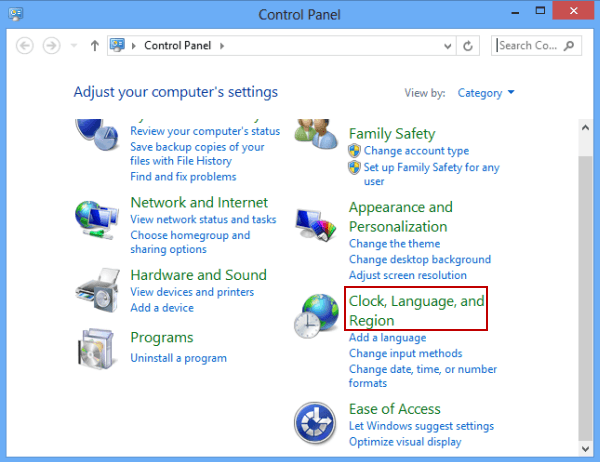Click the refresh button in the address bar
The image size is (600, 462).
pyautogui.click(x=468, y=46)
